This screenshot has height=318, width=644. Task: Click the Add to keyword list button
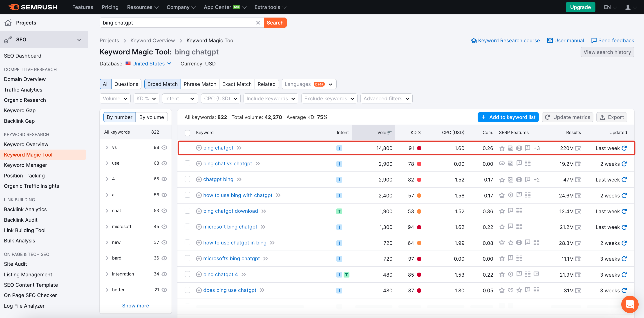(x=508, y=117)
